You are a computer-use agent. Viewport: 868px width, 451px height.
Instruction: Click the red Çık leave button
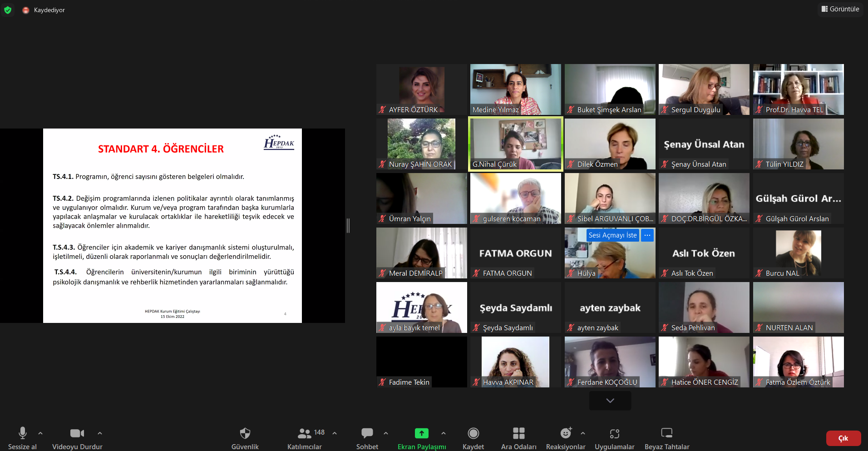coord(843,438)
